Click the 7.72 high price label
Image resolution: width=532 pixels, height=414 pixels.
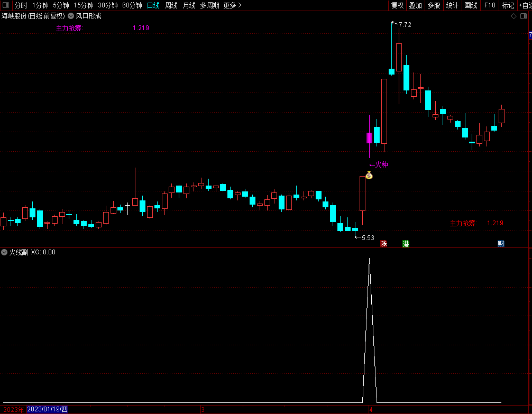click(405, 24)
